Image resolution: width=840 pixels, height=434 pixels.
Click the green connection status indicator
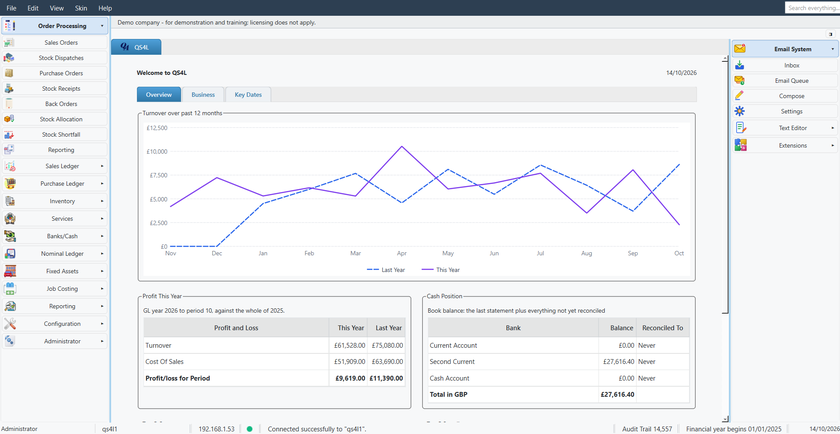click(249, 429)
